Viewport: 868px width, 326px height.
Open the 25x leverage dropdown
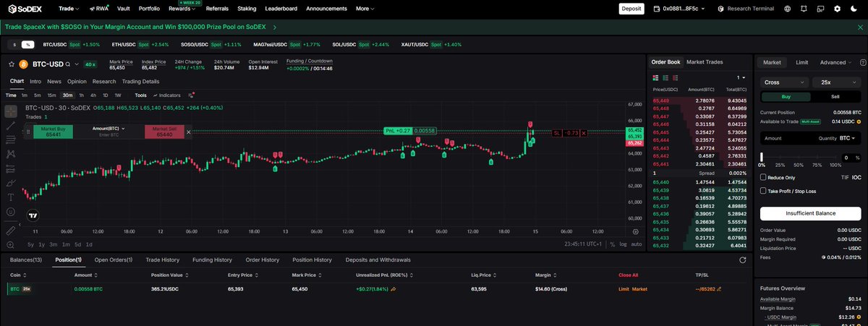(x=837, y=82)
